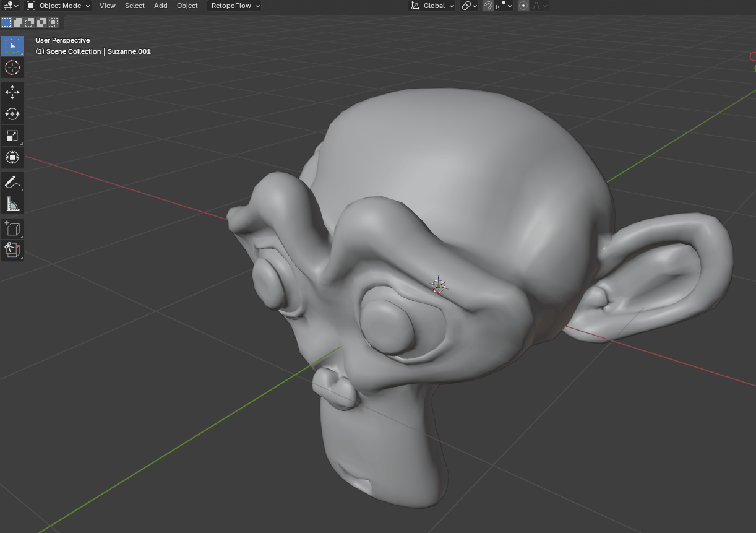Activate the Measure tool

pos(12,204)
